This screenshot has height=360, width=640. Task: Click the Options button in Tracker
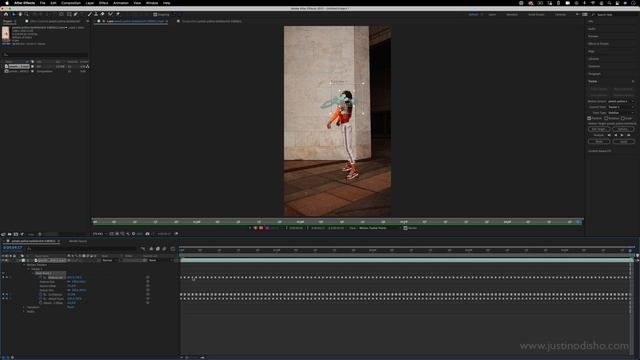pyautogui.click(x=623, y=129)
